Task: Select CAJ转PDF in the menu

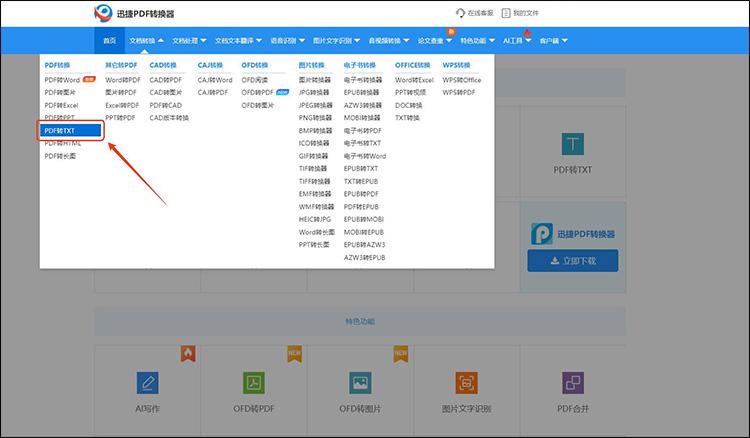Action: [213, 92]
